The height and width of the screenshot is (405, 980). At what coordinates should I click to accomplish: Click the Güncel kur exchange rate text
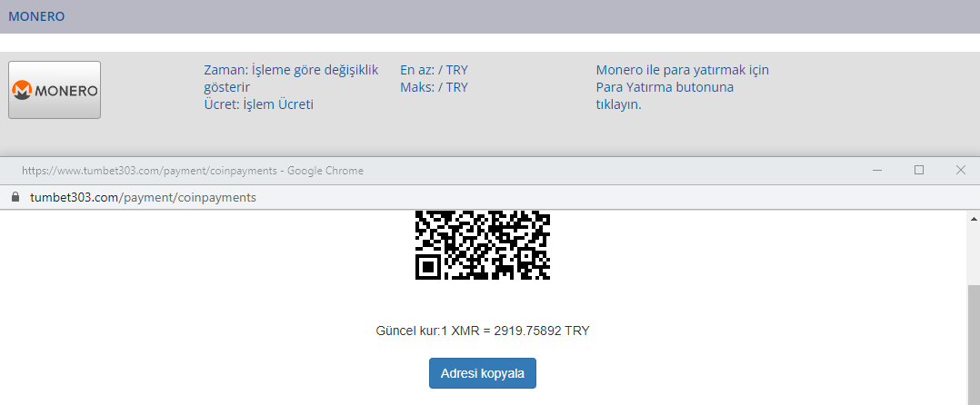(x=483, y=331)
